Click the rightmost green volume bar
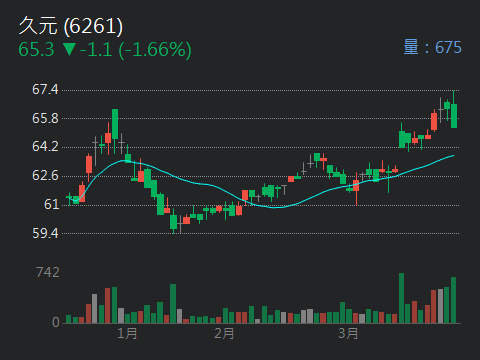The width and height of the screenshot is (480, 360). 453,300
